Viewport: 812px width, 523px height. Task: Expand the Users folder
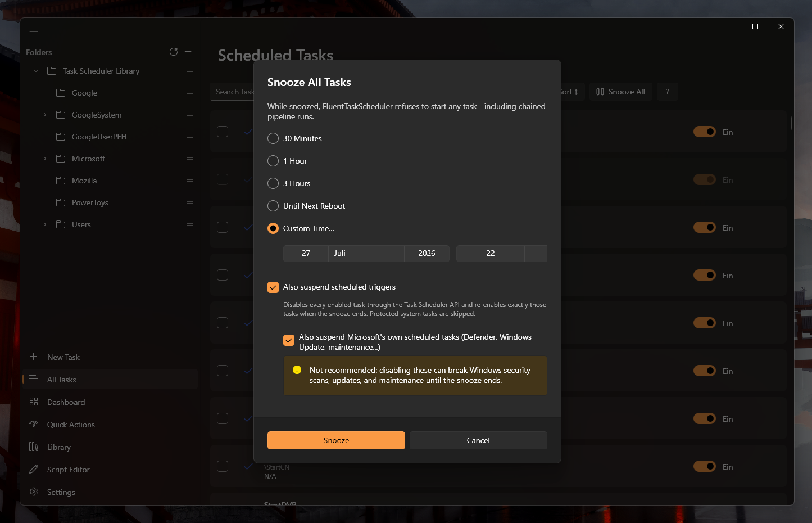point(45,224)
